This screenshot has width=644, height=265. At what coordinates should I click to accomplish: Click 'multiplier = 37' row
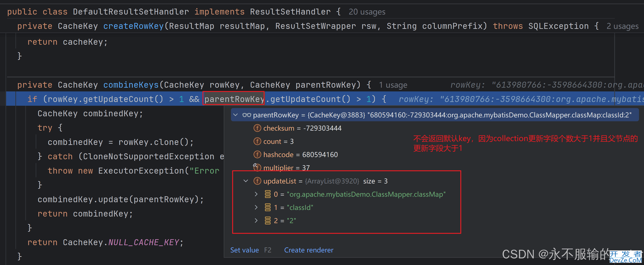[286, 167]
